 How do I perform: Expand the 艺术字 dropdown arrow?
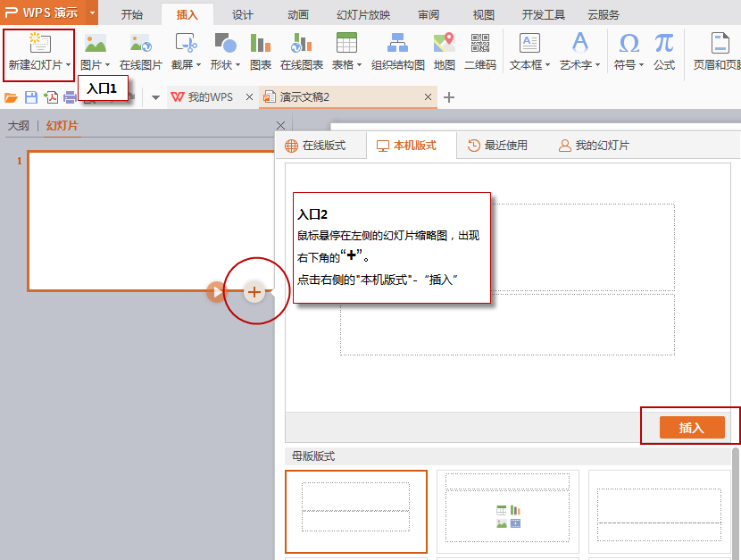[598, 64]
